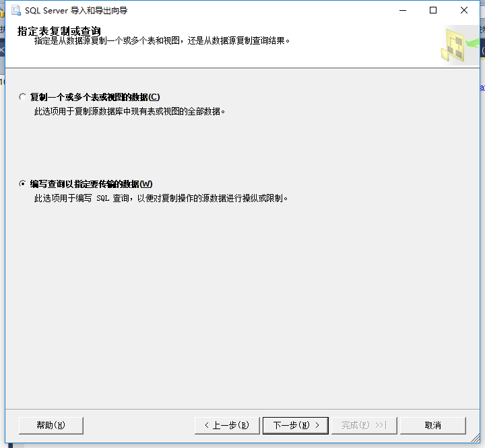
Task: Click the heading 指定表复制或查询
Action: (x=59, y=31)
